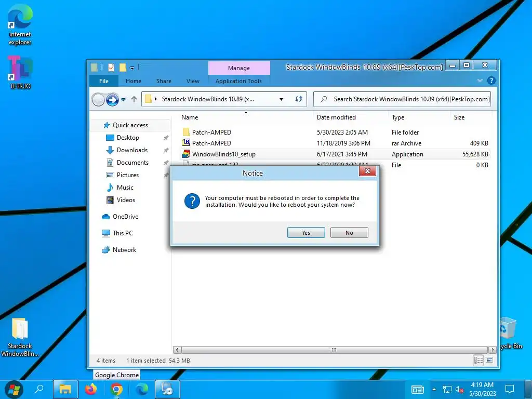Click the Patch-AMPED rar archive icon
This screenshot has height=399, width=532.
click(186, 143)
